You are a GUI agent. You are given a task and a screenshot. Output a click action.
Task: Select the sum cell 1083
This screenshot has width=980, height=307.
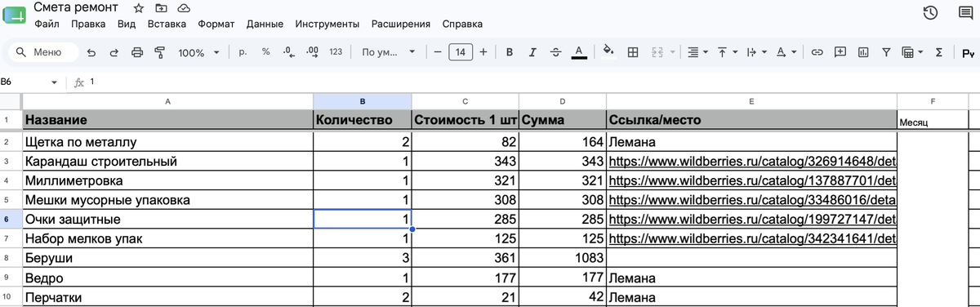[563, 258]
